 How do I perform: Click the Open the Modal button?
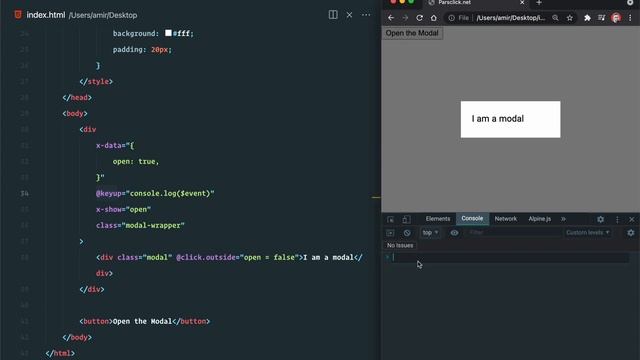click(412, 33)
